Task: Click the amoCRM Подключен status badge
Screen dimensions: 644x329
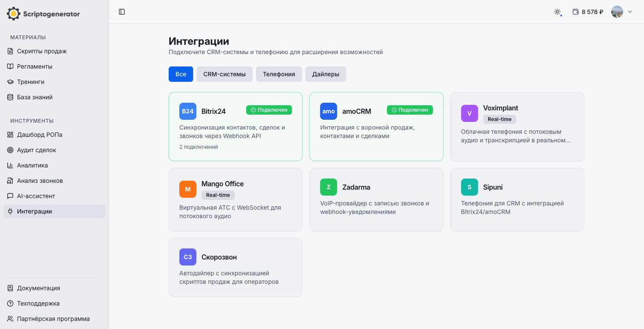Action: [x=410, y=110]
